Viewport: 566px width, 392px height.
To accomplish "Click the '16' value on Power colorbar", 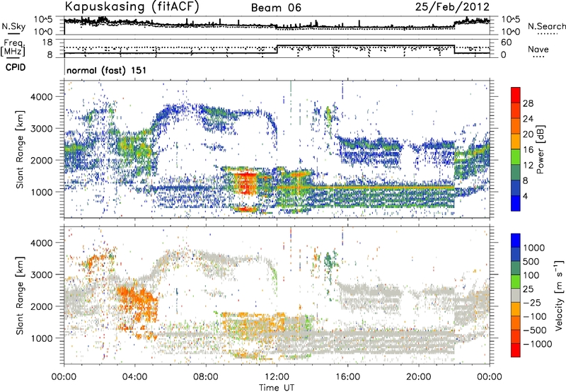I will (x=528, y=150).
